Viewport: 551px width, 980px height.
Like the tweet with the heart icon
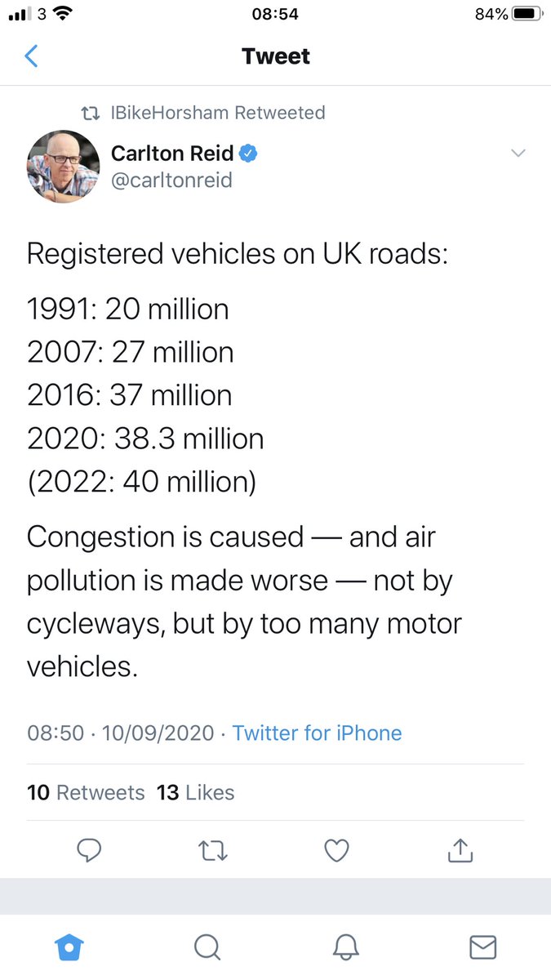[336, 851]
